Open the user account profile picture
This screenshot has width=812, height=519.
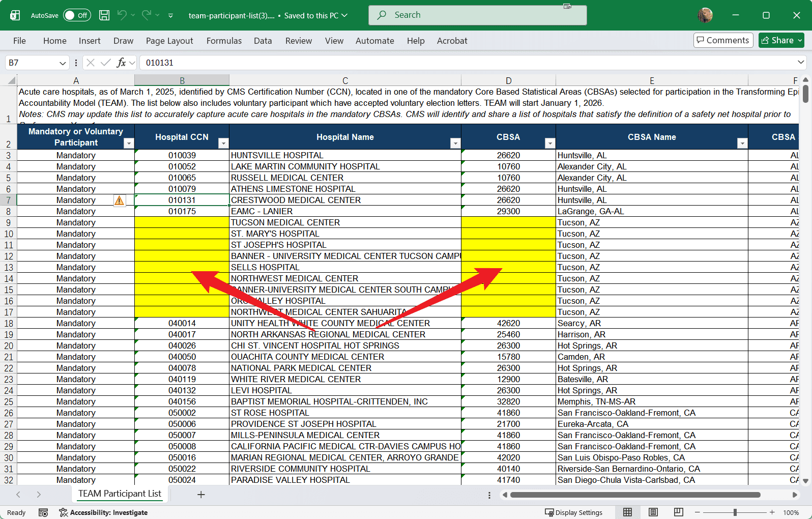(x=705, y=15)
